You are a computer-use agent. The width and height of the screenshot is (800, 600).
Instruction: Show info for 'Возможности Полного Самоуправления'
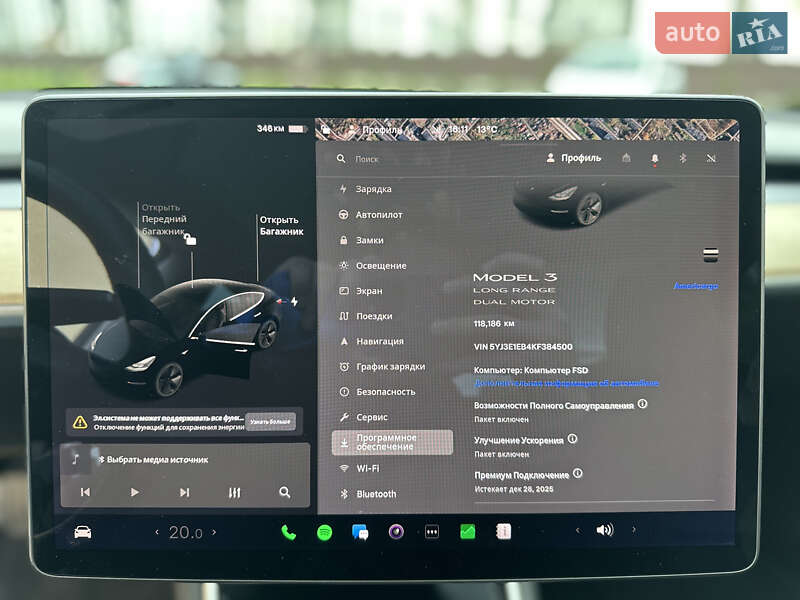(642, 404)
